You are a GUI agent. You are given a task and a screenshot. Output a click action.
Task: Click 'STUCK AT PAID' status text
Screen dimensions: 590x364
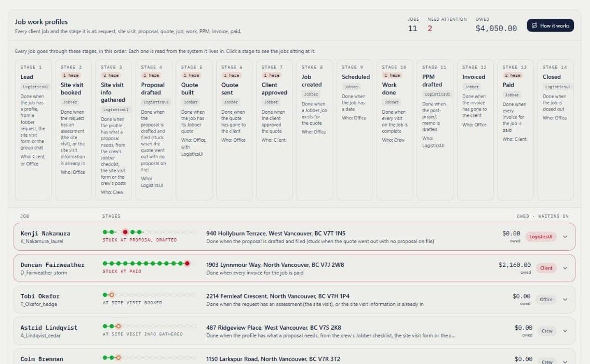[x=122, y=271]
